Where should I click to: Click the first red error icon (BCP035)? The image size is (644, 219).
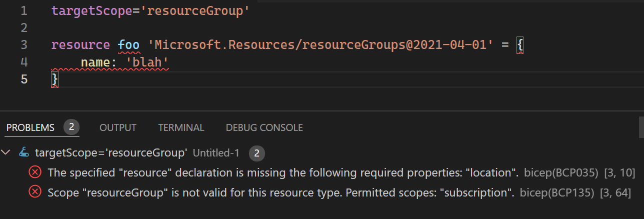pos(34,172)
